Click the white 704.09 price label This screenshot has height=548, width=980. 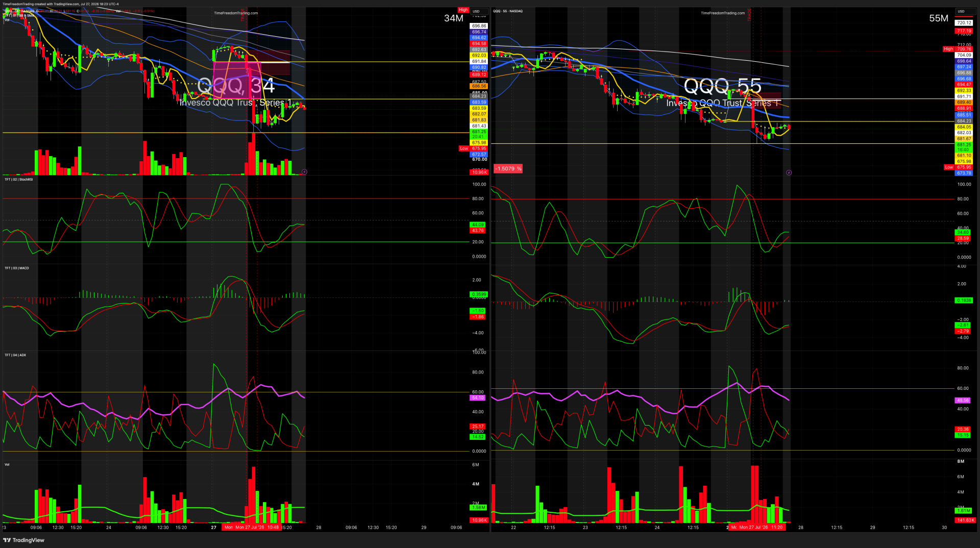[x=964, y=55]
